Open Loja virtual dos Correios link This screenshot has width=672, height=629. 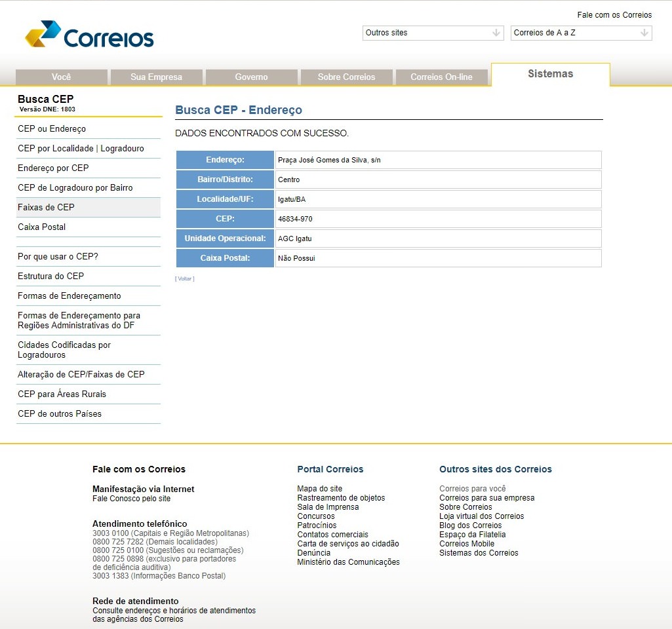tap(481, 516)
